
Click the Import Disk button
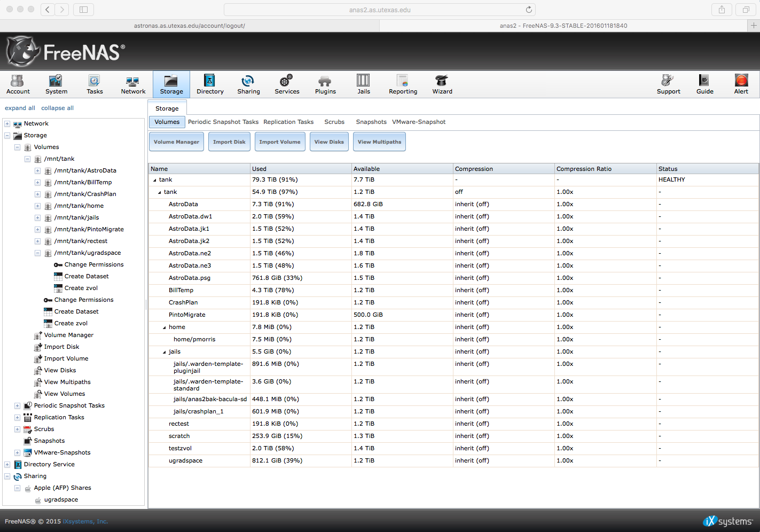(x=229, y=142)
